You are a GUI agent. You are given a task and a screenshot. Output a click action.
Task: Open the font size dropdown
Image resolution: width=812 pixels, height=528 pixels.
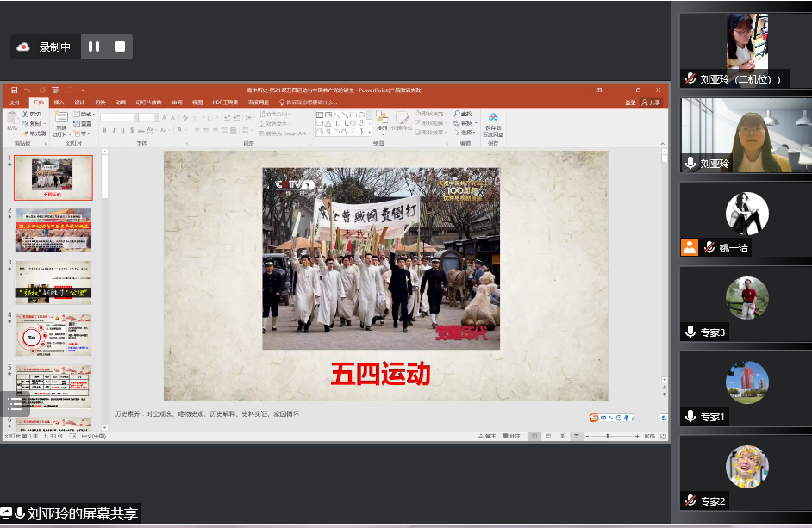(156, 118)
